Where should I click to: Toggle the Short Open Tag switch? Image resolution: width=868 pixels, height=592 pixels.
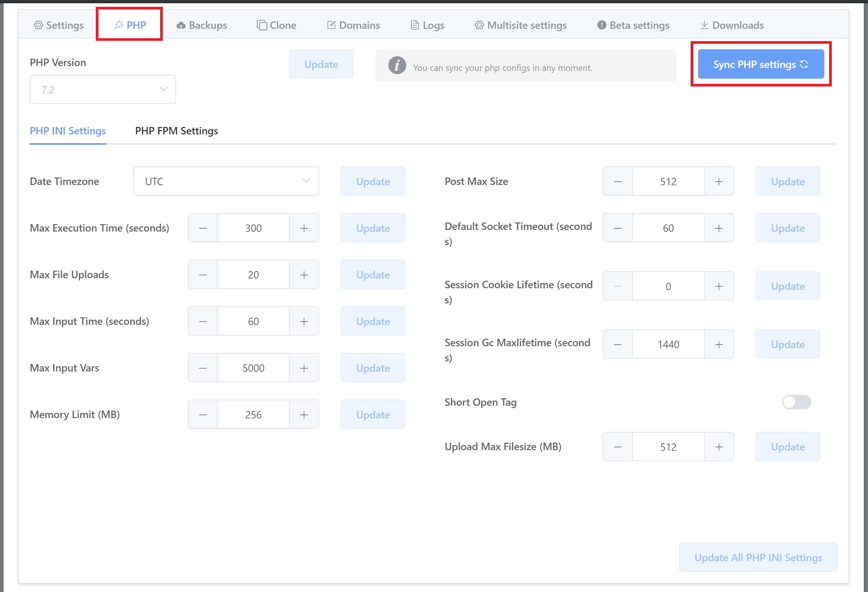[797, 402]
